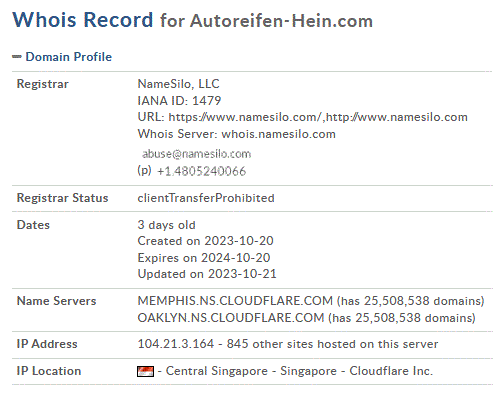Click the namesilo.com URL text
The height and width of the screenshot is (393, 494).
(318, 117)
